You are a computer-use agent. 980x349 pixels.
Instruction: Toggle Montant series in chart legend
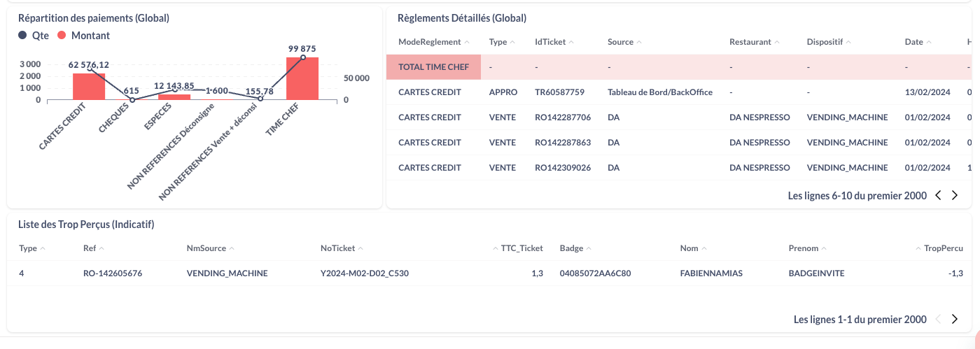tap(83, 35)
